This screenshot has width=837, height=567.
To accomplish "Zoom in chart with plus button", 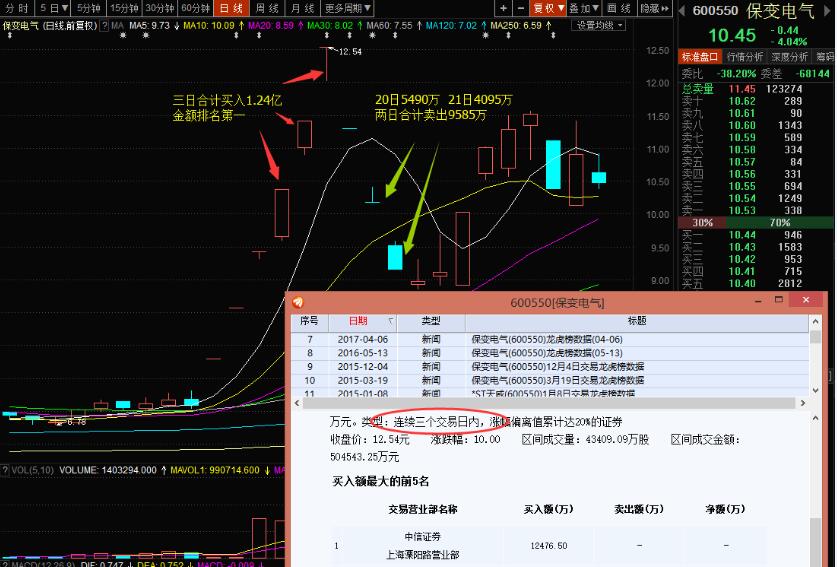I will [x=503, y=8].
